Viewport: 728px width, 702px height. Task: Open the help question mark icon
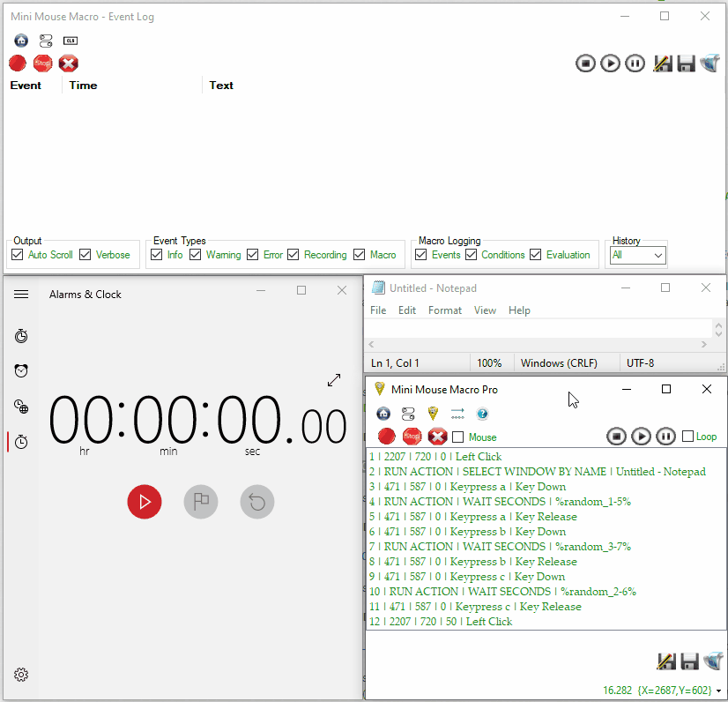pyautogui.click(x=482, y=414)
